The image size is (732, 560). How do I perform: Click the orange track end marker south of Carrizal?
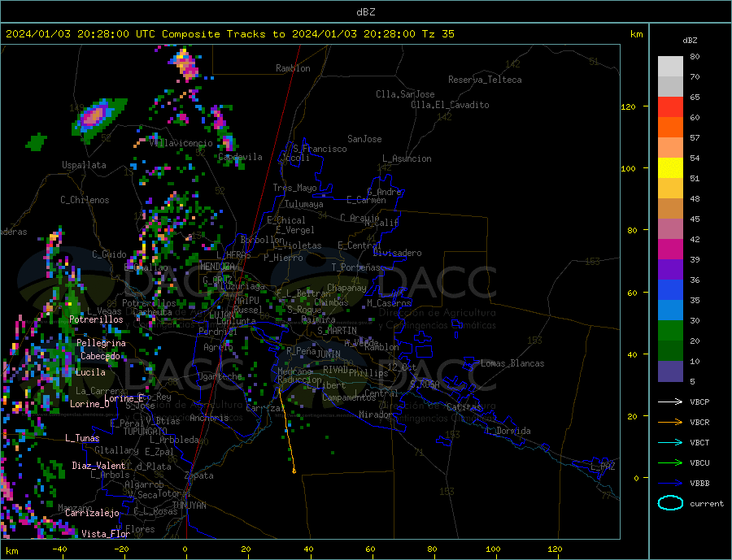click(x=294, y=471)
